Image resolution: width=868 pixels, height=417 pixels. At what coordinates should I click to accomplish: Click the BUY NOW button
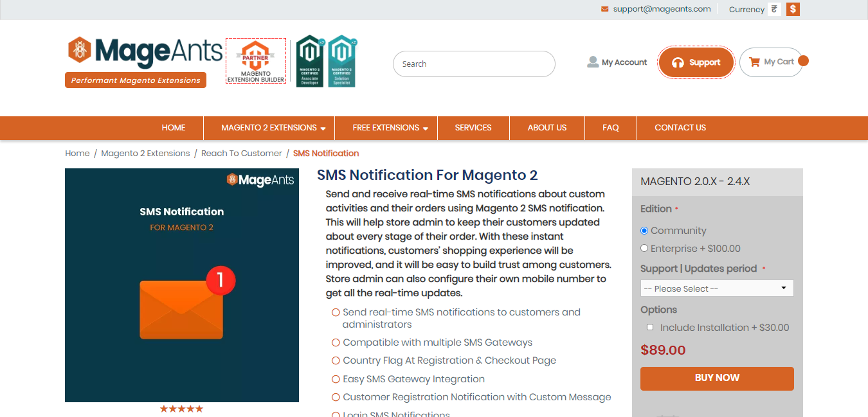point(717,378)
